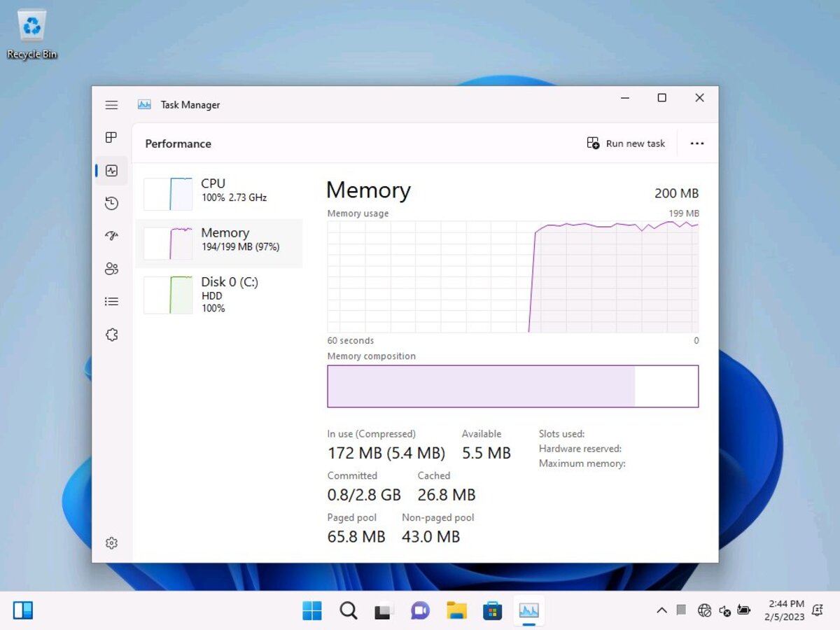
Task: Open File Explorer from the taskbar
Action: [456, 610]
